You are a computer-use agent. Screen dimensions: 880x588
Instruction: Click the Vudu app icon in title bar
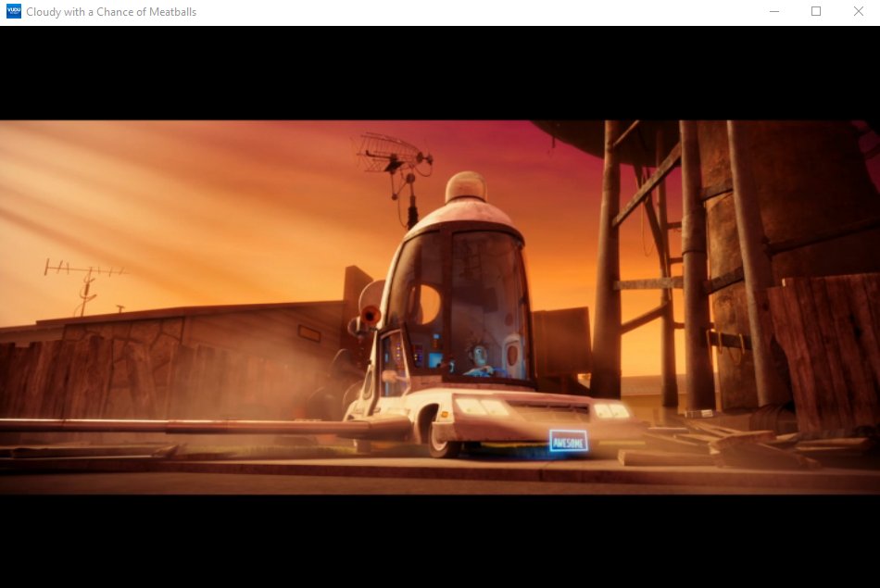click(14, 11)
